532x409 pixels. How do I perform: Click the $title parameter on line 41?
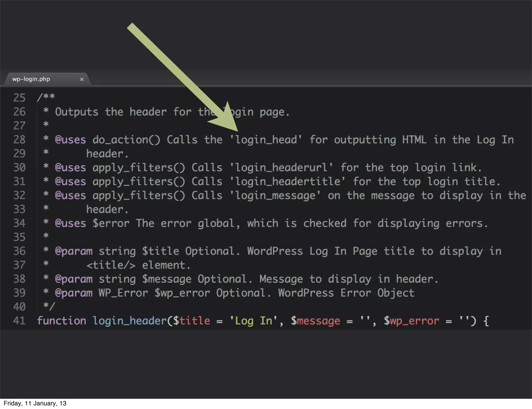coord(192,321)
